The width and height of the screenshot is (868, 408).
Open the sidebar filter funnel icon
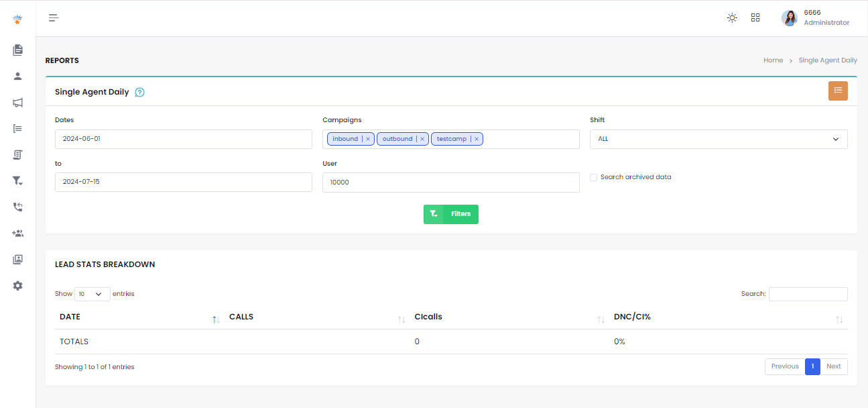pos(18,181)
